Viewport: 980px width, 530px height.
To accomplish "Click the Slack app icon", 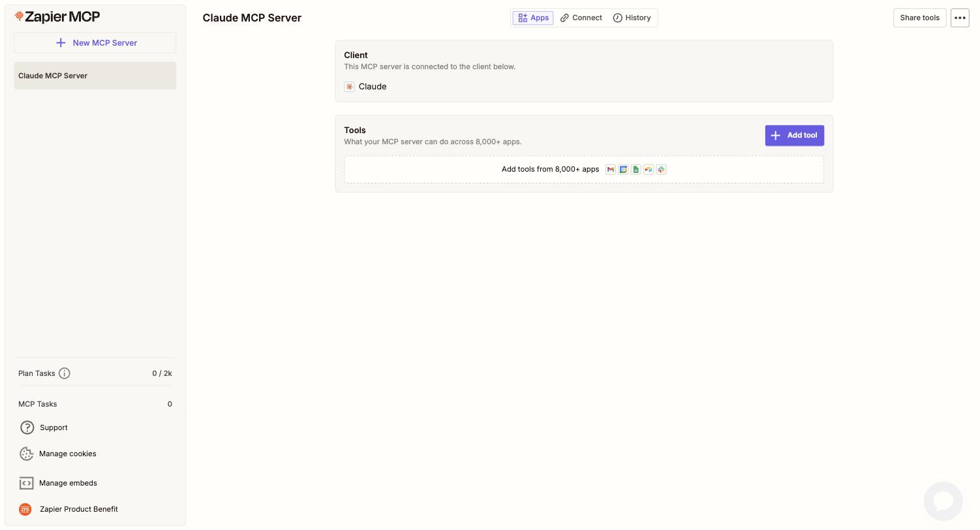I will (x=661, y=170).
